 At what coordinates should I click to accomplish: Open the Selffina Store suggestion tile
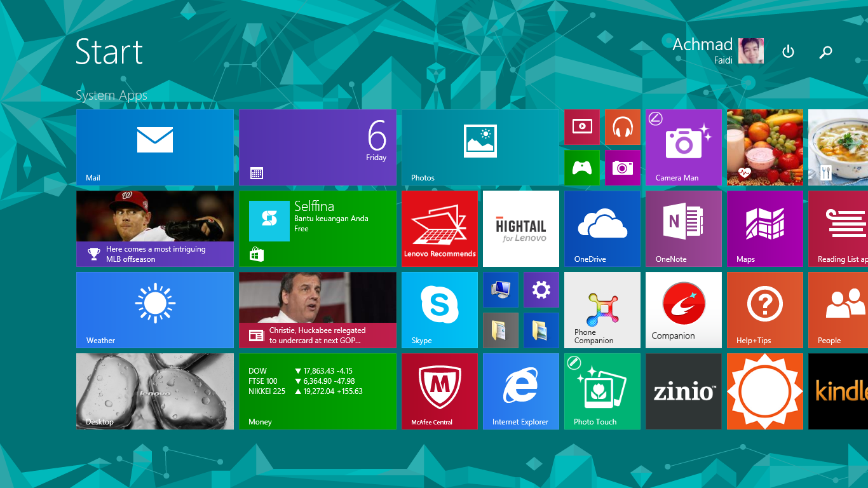[x=318, y=229]
